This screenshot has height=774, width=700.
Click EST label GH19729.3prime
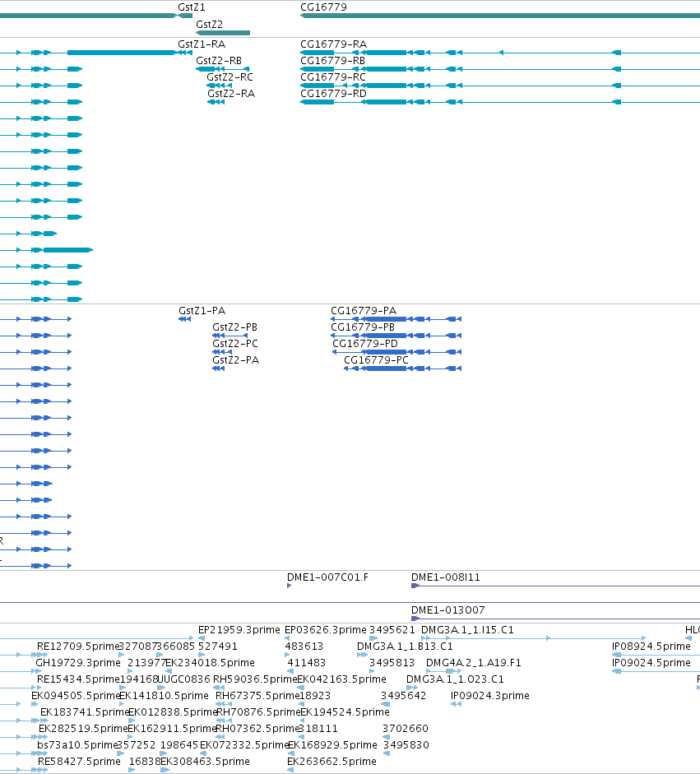pyautogui.click(x=78, y=663)
